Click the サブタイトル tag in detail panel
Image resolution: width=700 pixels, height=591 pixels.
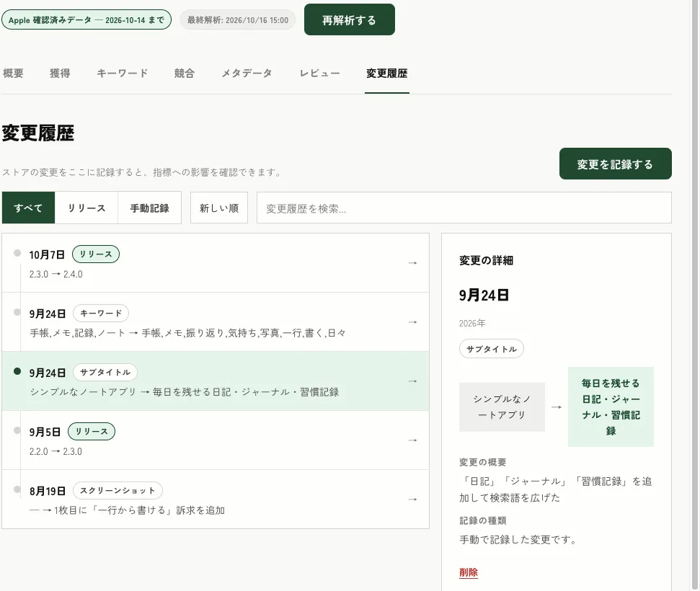coord(492,349)
